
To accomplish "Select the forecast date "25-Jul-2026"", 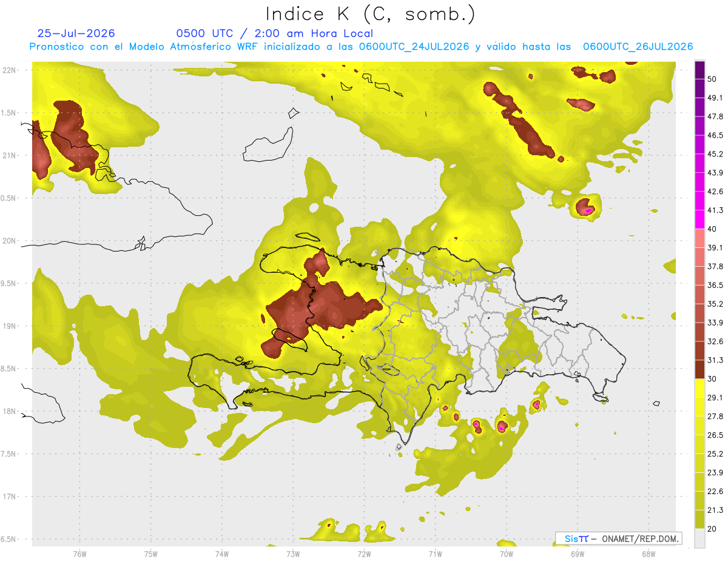I will tap(76, 33).
